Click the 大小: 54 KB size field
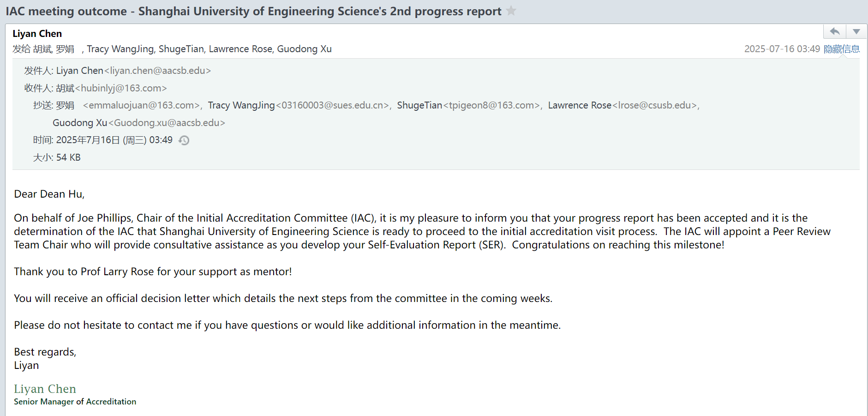 [57, 157]
